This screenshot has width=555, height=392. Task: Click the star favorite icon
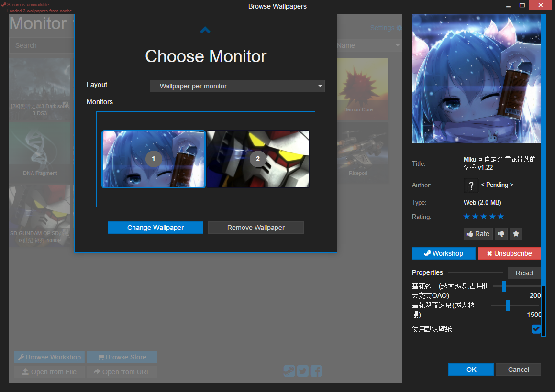[x=516, y=234]
